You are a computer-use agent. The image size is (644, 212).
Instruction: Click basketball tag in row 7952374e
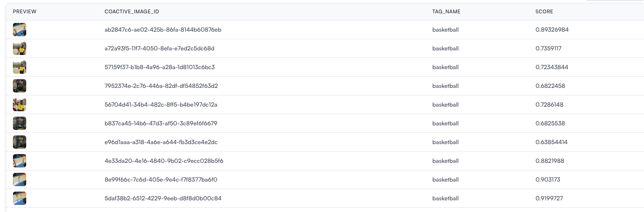click(446, 86)
